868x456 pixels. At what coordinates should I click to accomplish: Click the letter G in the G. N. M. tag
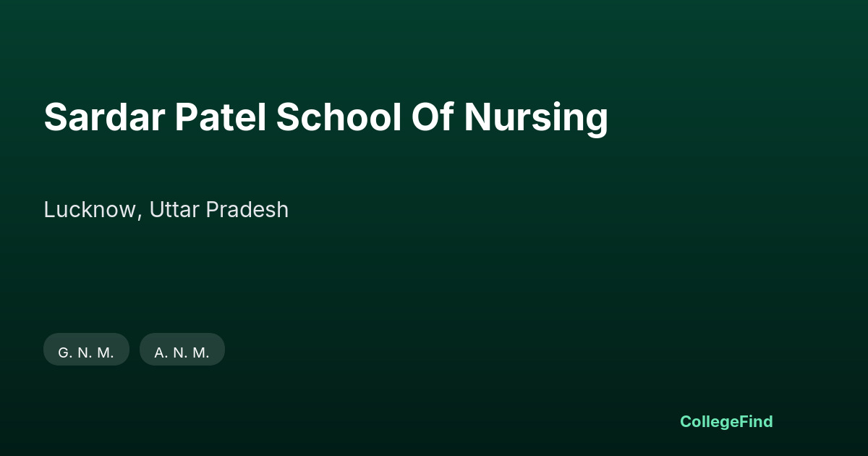[64, 353]
